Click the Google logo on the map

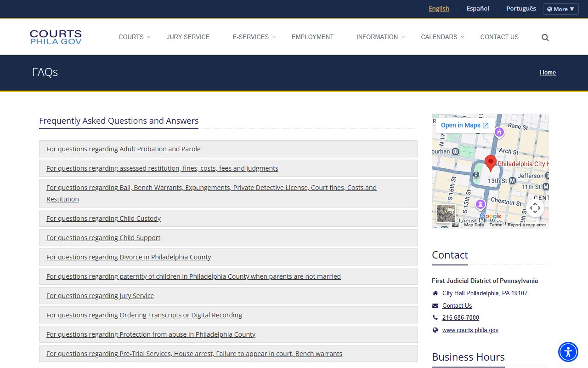tap(491, 216)
